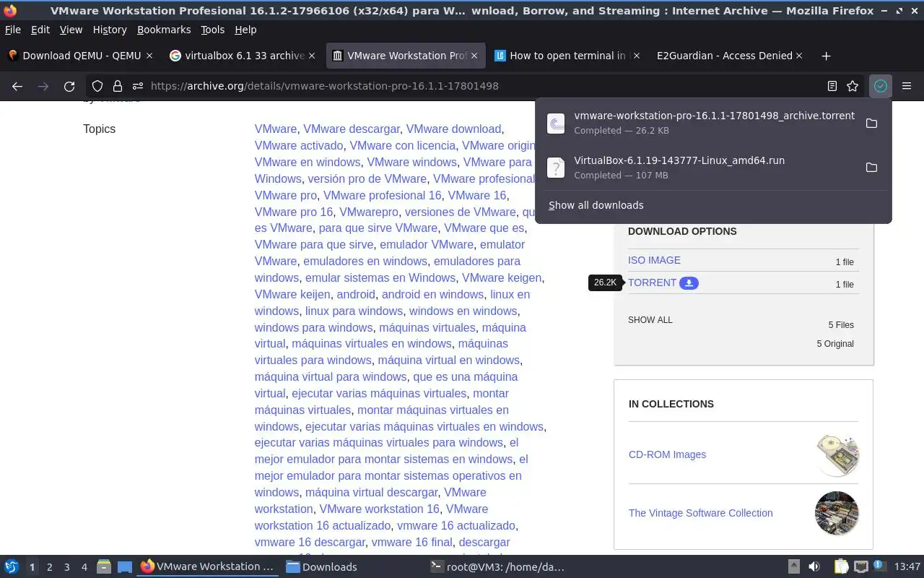Click the Vintage Software Collection thumbnail
Screen dimensions: 924x578
(837, 513)
